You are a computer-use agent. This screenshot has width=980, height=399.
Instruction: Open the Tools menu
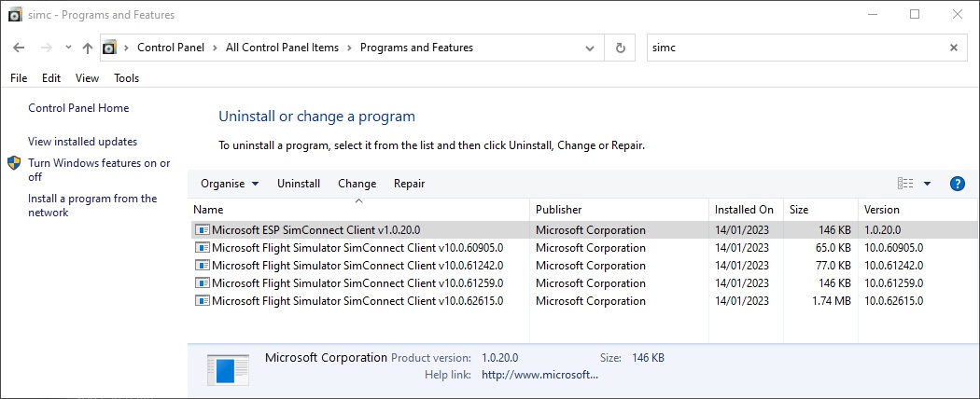(126, 78)
